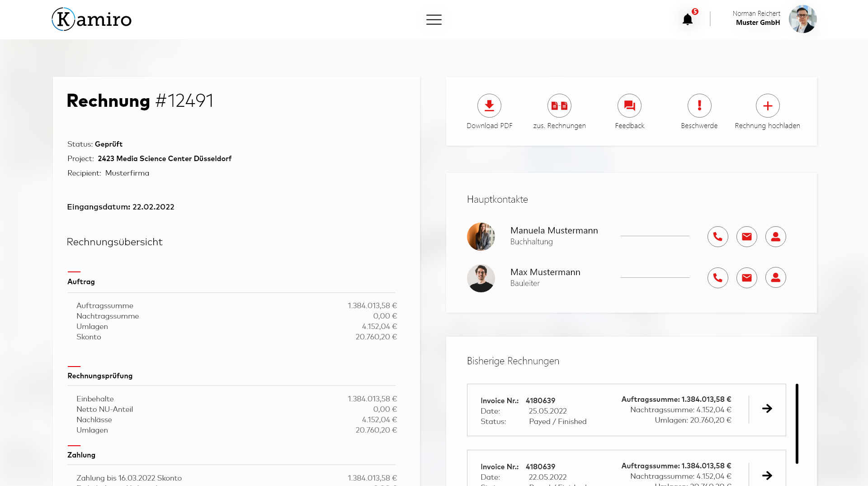Call Max Mustermann
Viewport: 868px width, 486px height.
(x=718, y=278)
